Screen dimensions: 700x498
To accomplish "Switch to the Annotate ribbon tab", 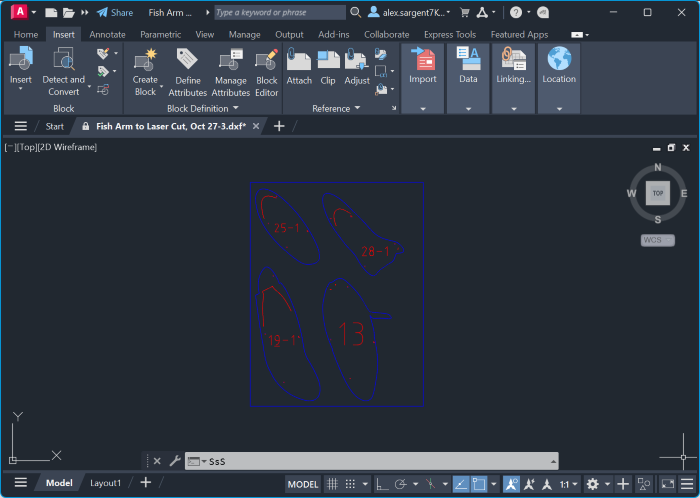I will pos(108,34).
